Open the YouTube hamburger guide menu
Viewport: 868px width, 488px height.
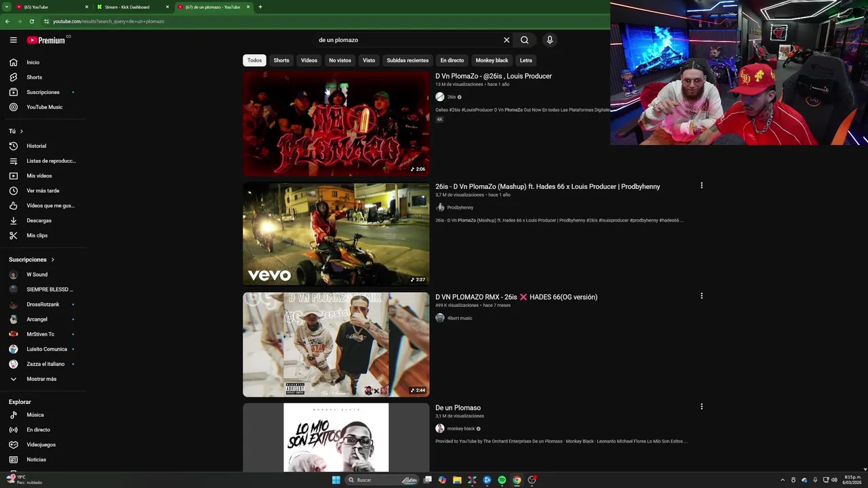pos(13,40)
